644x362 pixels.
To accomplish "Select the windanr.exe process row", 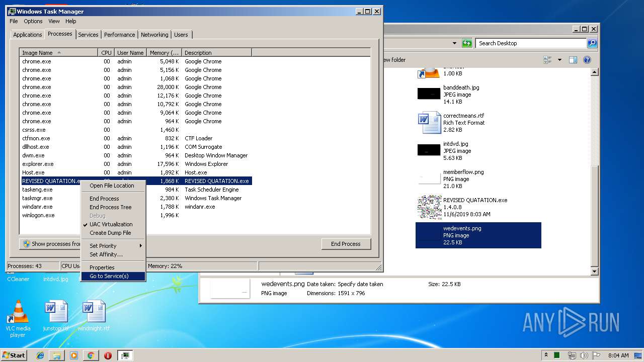I will [x=136, y=207].
